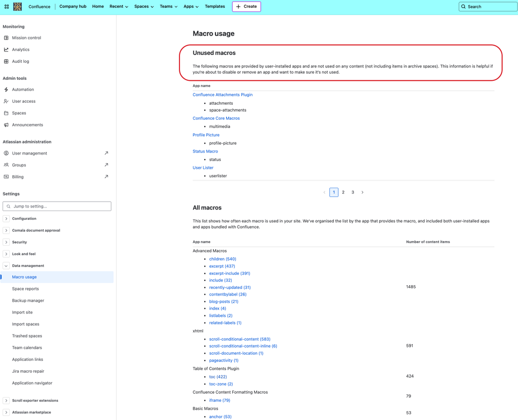Click the plus icon on Create button
This screenshot has height=420, width=518.
tap(238, 7)
